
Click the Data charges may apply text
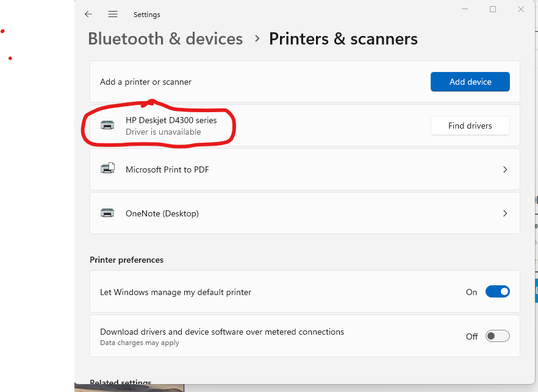click(x=140, y=343)
